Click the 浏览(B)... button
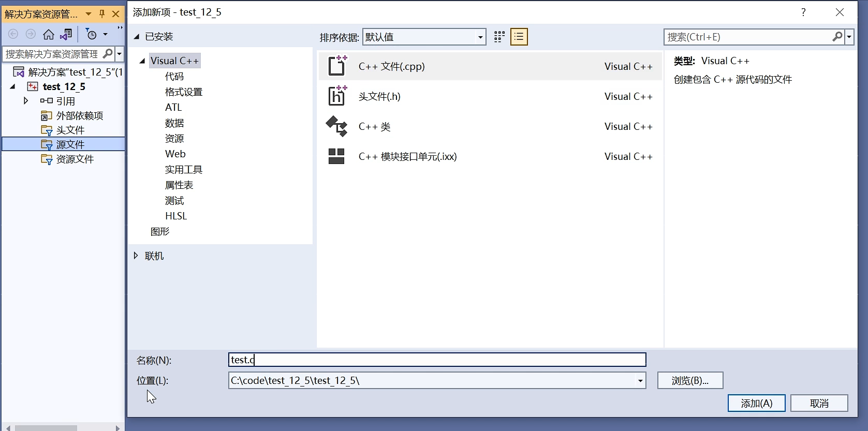The image size is (868, 431). (690, 380)
